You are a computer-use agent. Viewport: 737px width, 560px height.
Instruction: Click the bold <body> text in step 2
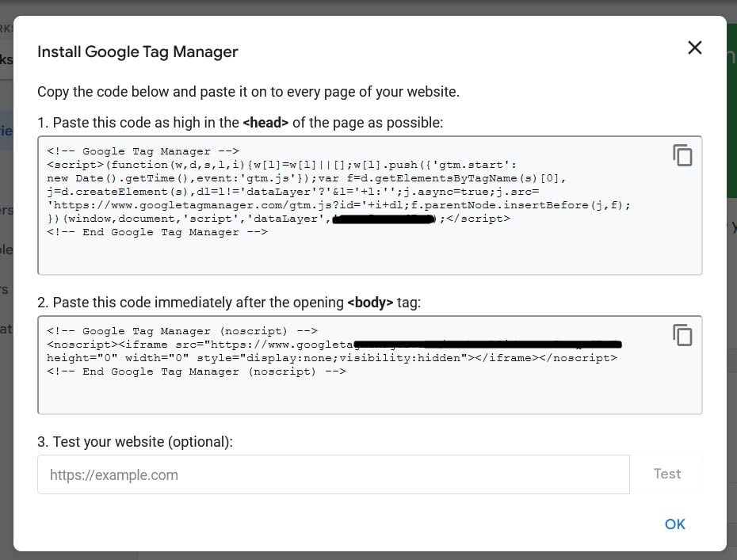click(x=370, y=303)
